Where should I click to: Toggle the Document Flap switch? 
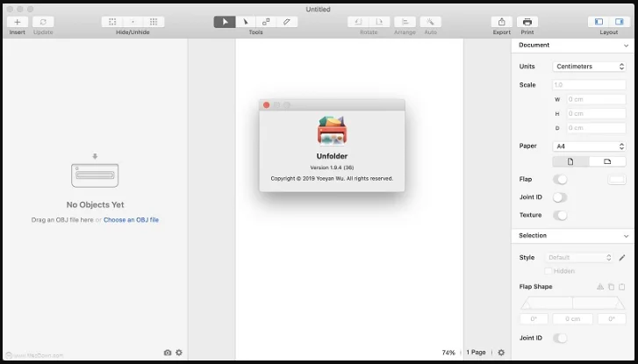[560, 179]
